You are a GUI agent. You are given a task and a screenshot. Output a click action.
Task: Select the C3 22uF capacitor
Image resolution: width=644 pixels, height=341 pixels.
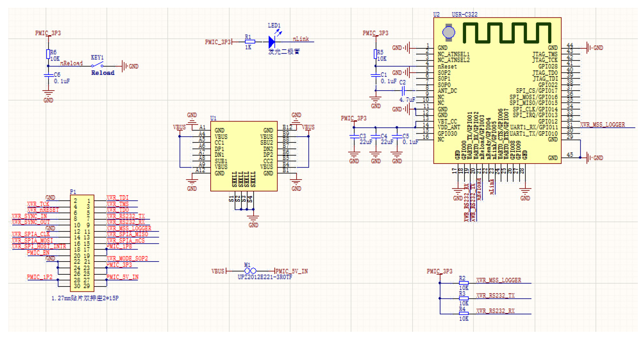(x=354, y=137)
